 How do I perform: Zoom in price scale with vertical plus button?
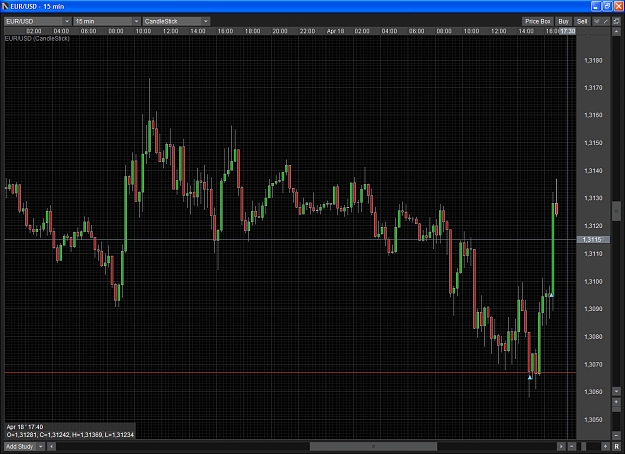[x=616, y=402]
